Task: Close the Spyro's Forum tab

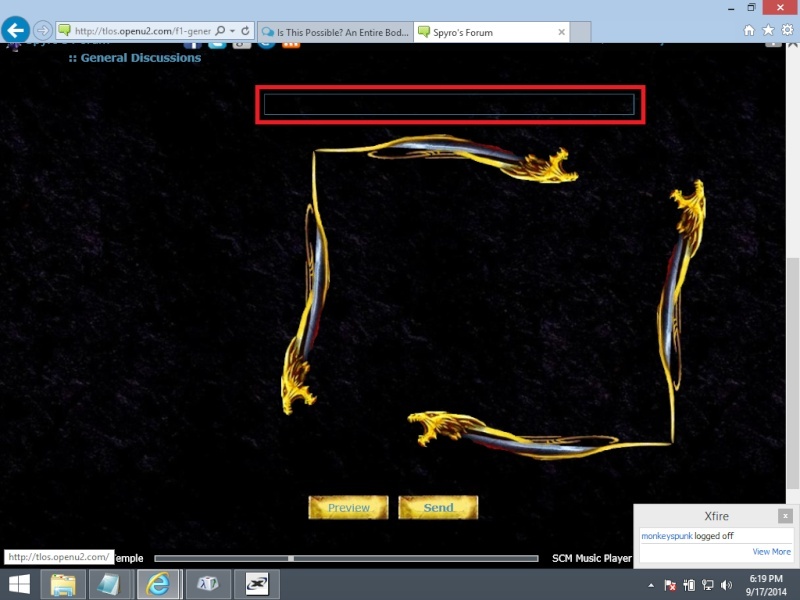Action: click(x=561, y=32)
